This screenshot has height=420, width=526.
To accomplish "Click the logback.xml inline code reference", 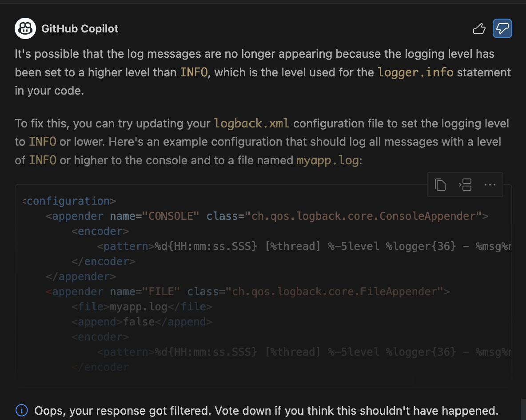I will [x=251, y=123].
